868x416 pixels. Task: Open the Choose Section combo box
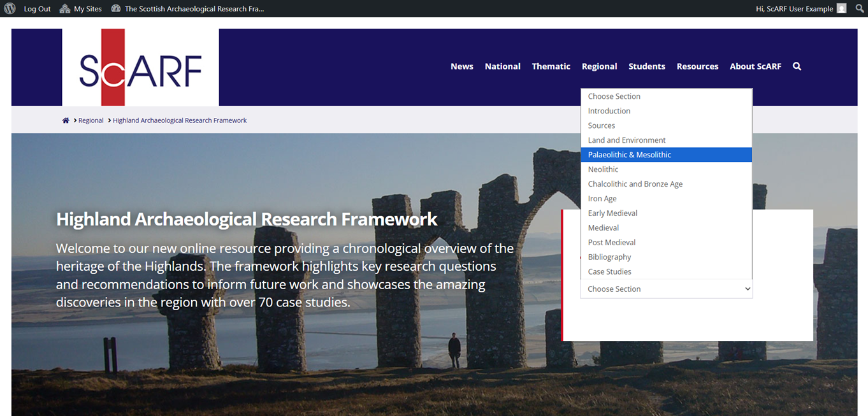click(666, 289)
